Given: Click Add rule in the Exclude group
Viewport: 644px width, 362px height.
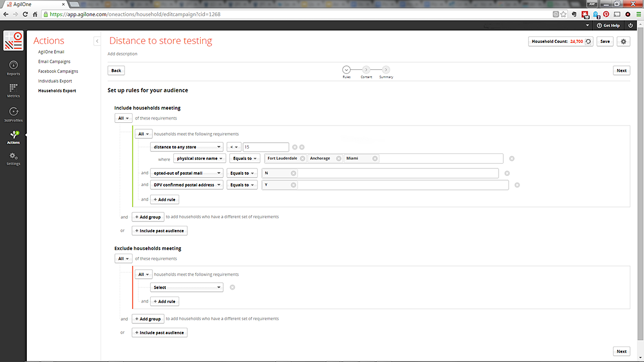Looking at the screenshot, I should [x=164, y=301].
